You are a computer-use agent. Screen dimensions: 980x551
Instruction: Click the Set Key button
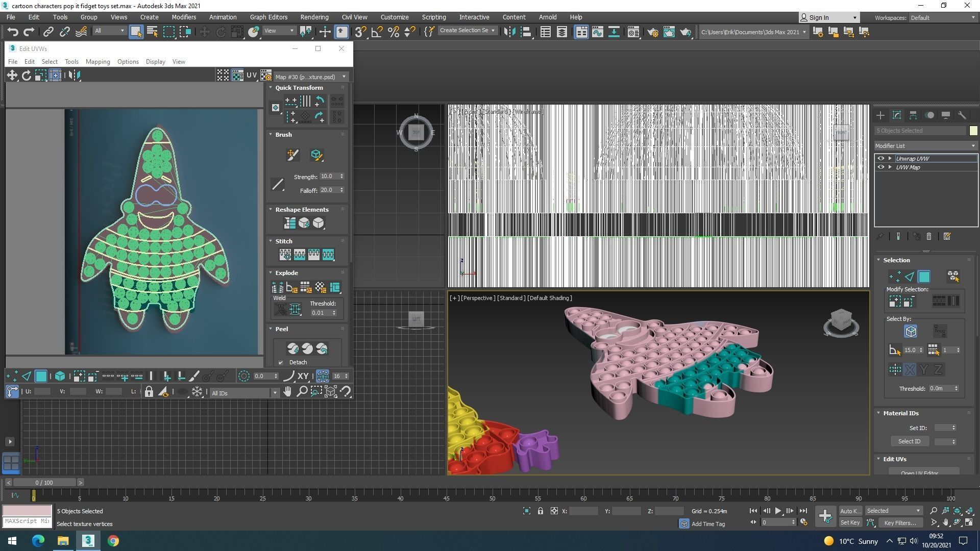850,522
